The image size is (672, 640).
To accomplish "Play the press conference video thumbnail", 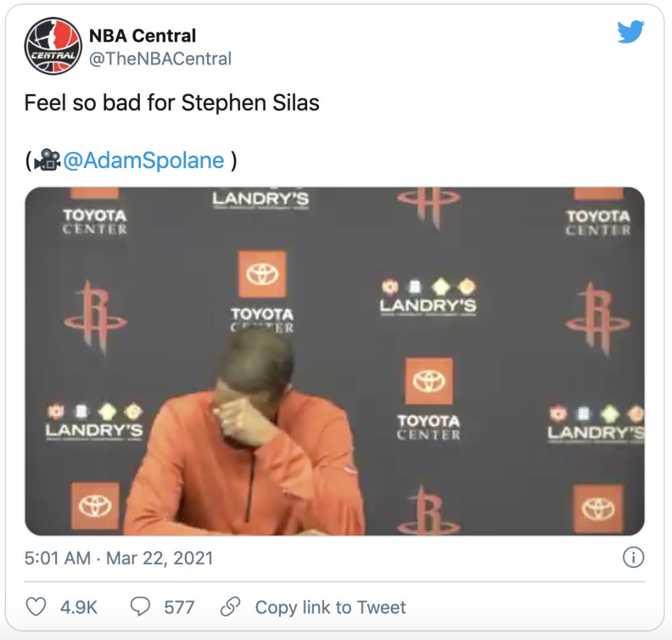I will pyautogui.click(x=335, y=362).
